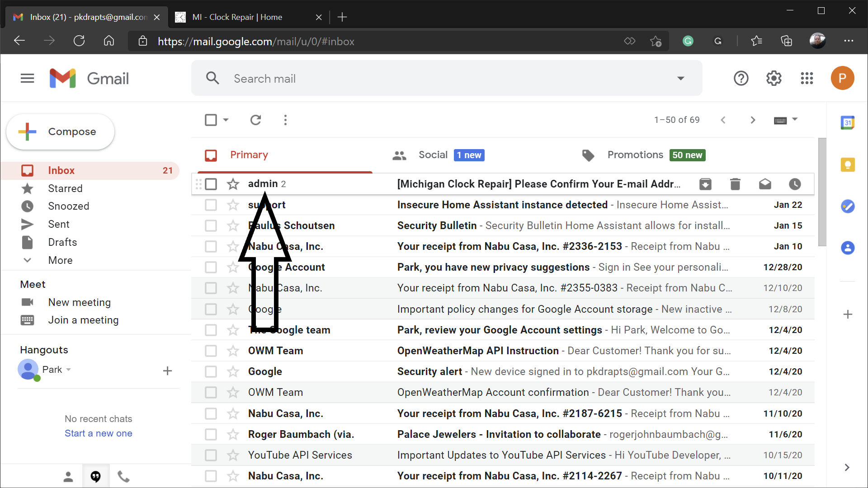Open Google Keep side panel
Screen dimensions: 868x488
[x=848, y=164]
